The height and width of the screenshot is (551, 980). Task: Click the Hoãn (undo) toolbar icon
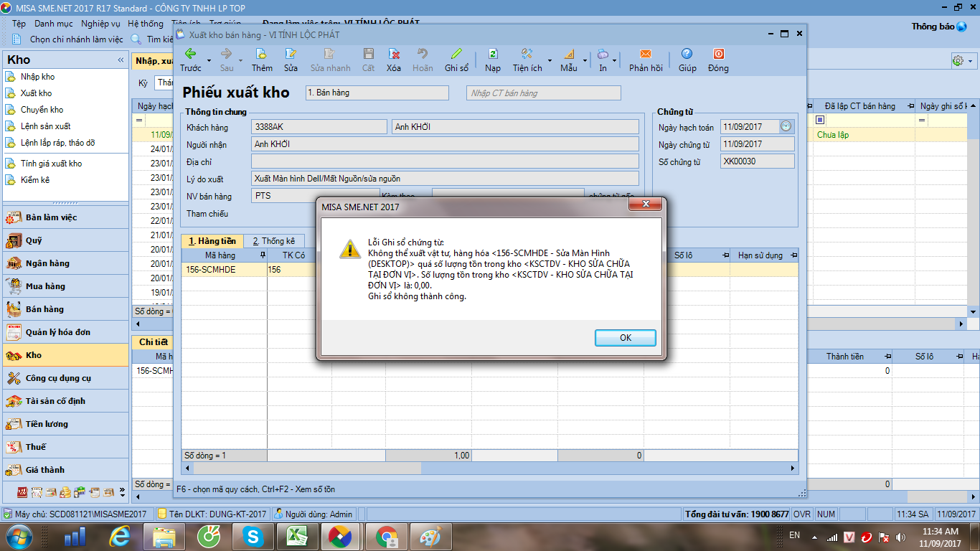(x=423, y=54)
